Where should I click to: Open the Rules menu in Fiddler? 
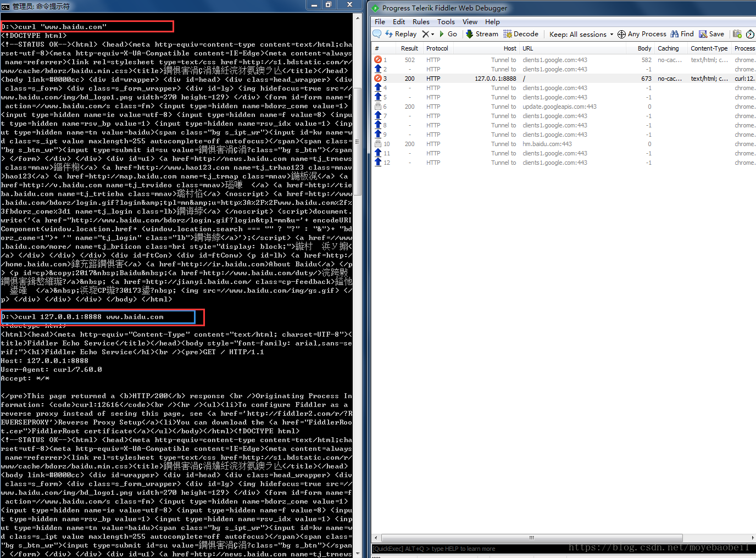coord(421,22)
